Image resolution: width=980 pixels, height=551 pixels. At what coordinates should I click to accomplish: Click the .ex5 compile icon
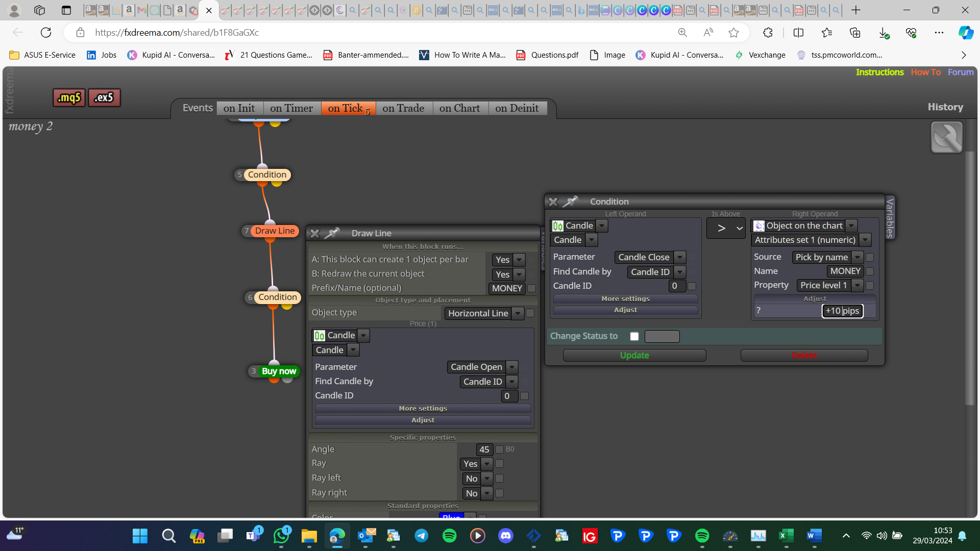pos(104,97)
